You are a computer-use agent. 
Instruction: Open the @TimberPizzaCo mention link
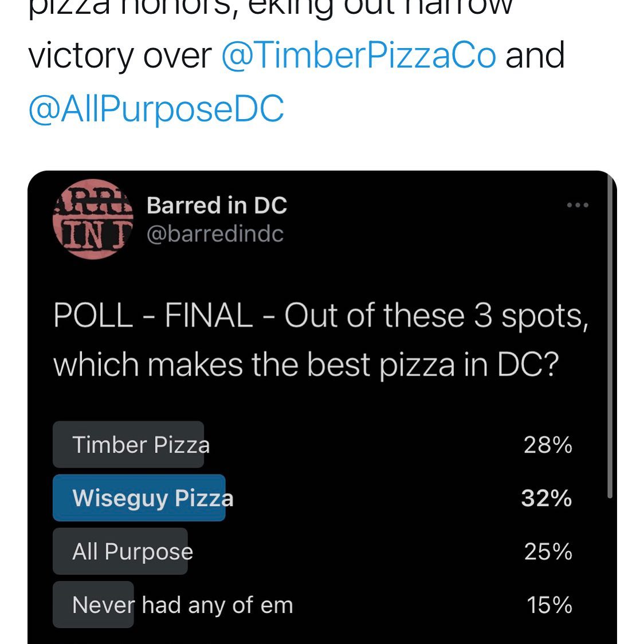click(x=359, y=56)
